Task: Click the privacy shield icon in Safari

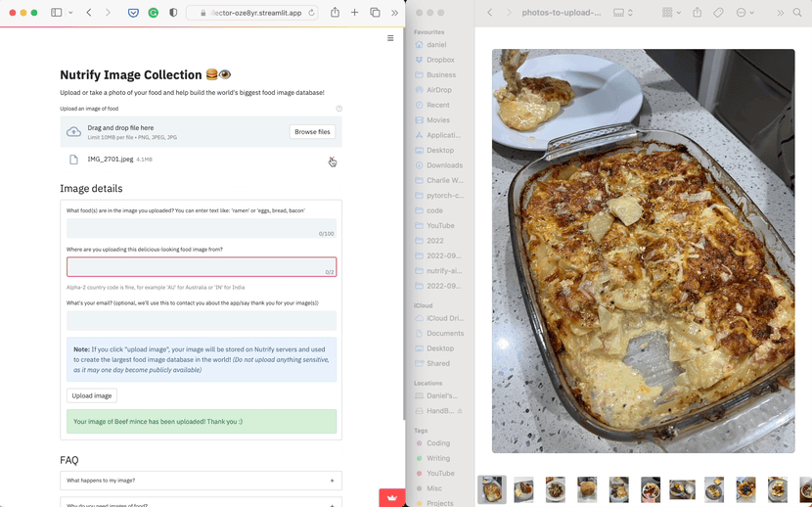Action: (173, 13)
